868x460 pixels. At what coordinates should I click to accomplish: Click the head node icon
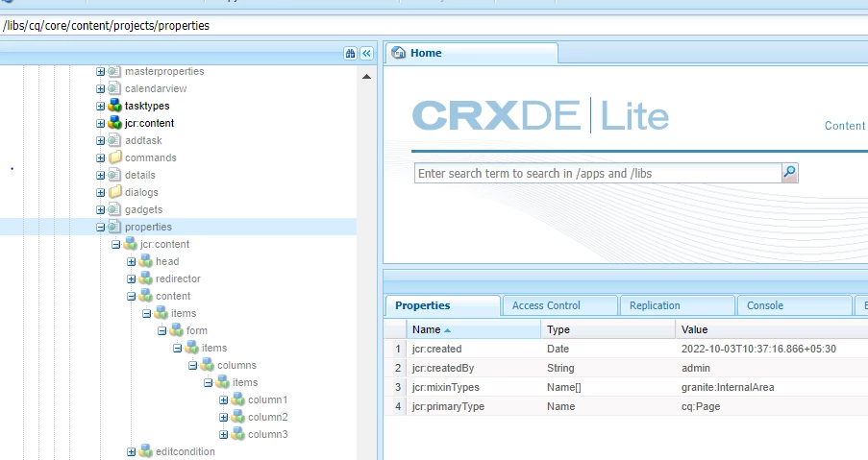coord(145,261)
